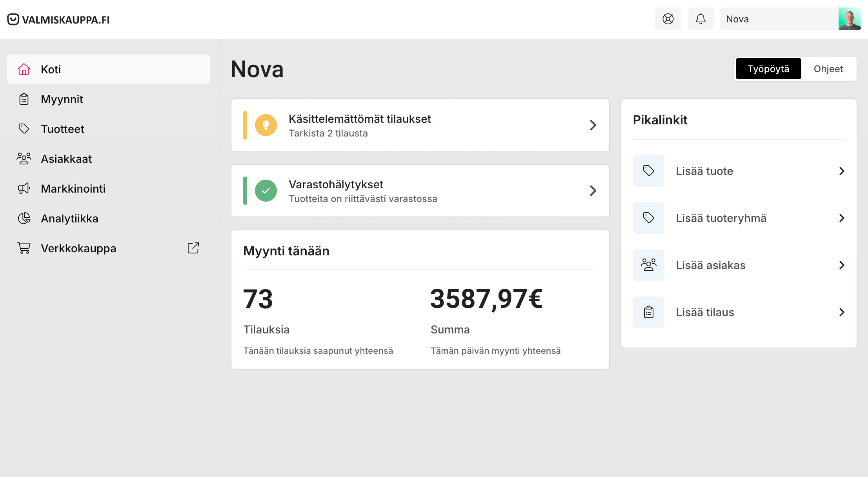Image resolution: width=868 pixels, height=477 pixels.
Task: Open Myynnit in the sidebar
Action: 62,99
